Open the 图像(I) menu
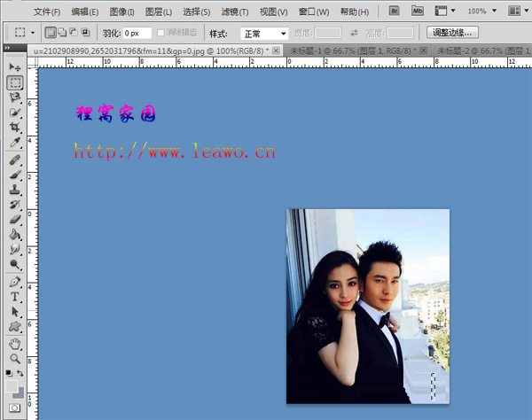 [121, 12]
